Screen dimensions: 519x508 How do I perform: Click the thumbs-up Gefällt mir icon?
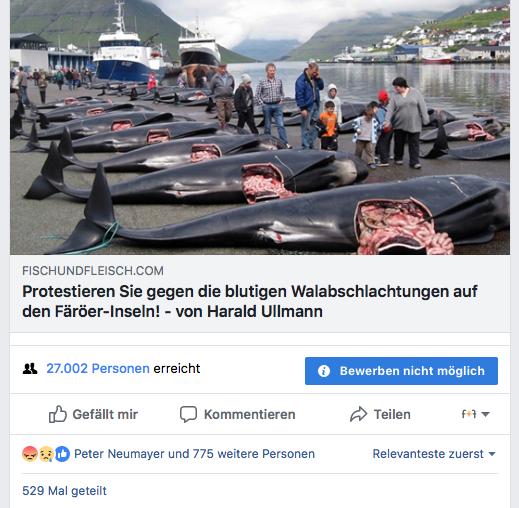coord(58,414)
